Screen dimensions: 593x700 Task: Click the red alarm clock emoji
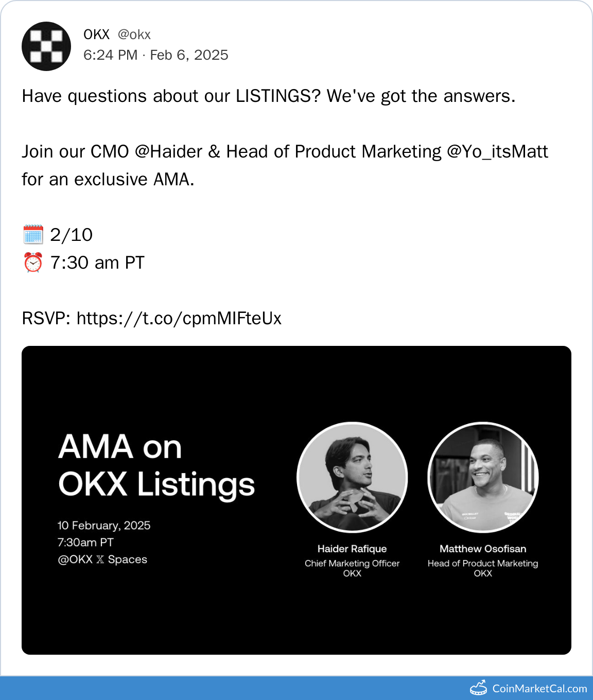coord(33,262)
